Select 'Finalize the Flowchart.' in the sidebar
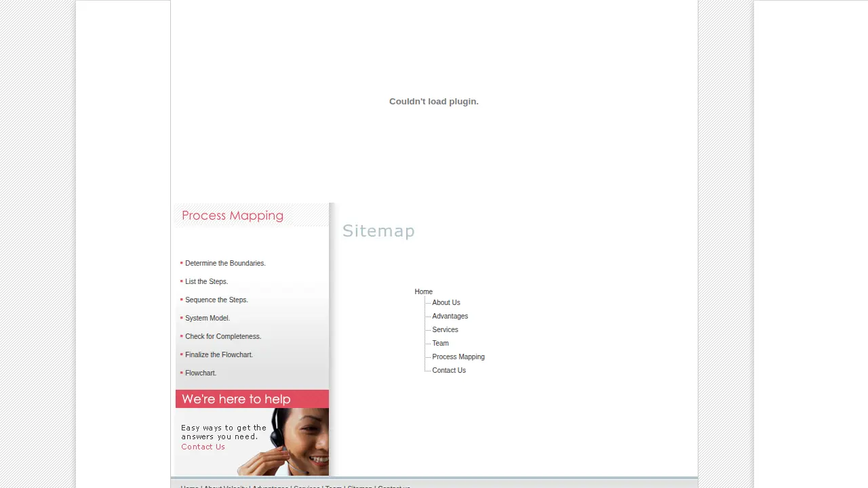 pyautogui.click(x=219, y=354)
